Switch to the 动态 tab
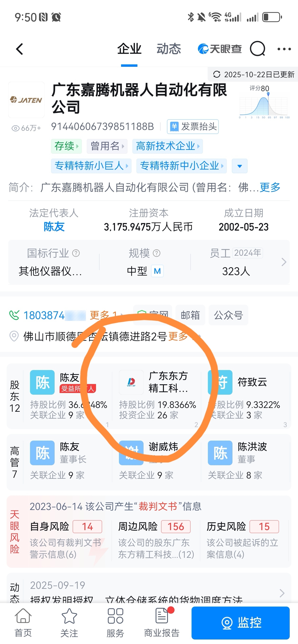 [x=169, y=49]
